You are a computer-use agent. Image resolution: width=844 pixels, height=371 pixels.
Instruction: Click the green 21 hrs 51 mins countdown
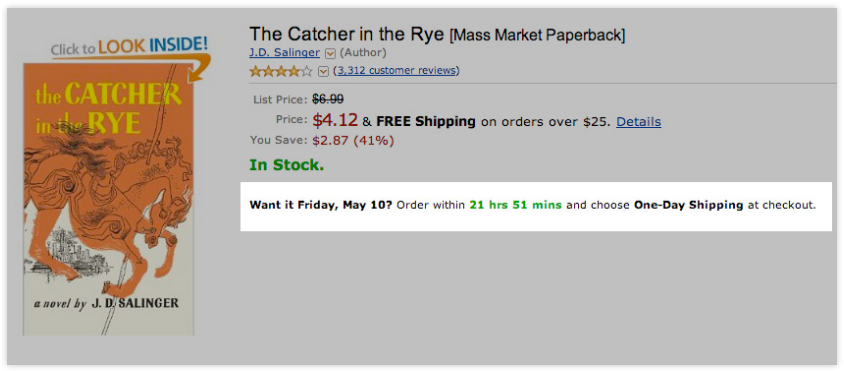515,205
